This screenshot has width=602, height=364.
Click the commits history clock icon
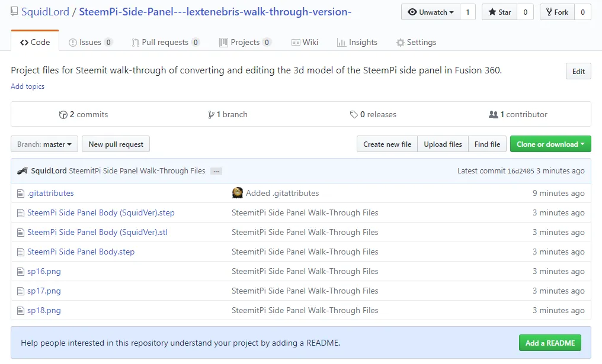pyautogui.click(x=63, y=115)
